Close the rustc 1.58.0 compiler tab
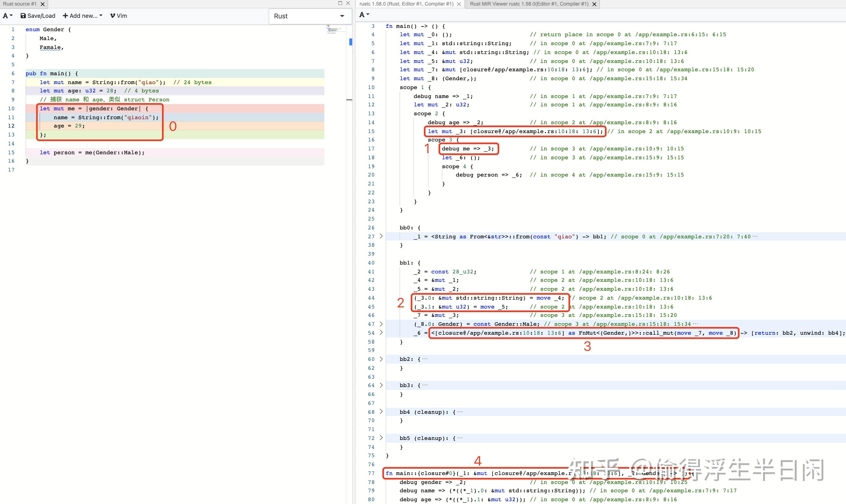 coord(459,4)
